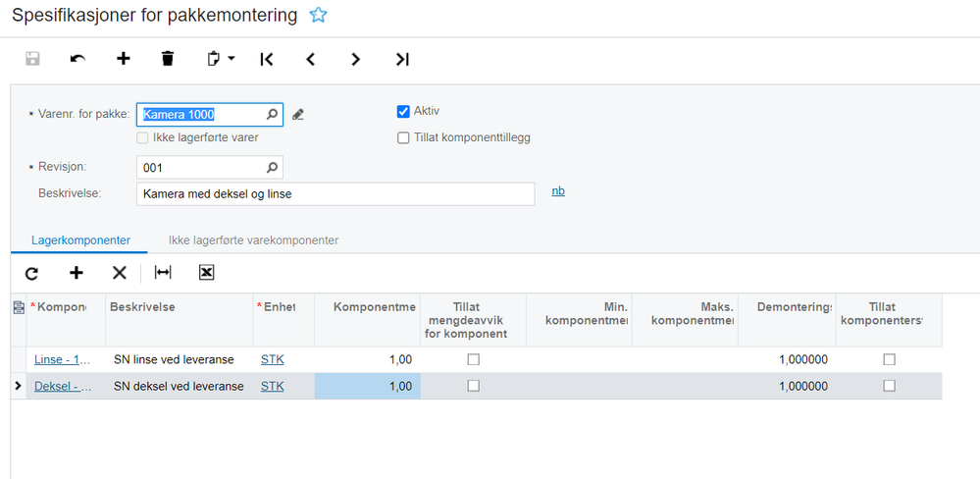Tick Tillat mengdeavvik checkbox for Linse row
980x479 pixels.
click(x=474, y=359)
